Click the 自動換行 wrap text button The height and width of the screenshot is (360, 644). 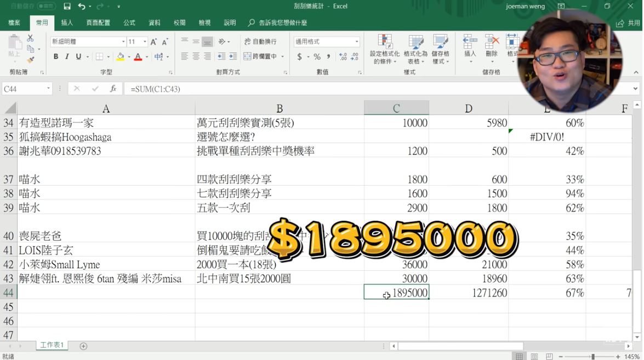pyautogui.click(x=260, y=42)
